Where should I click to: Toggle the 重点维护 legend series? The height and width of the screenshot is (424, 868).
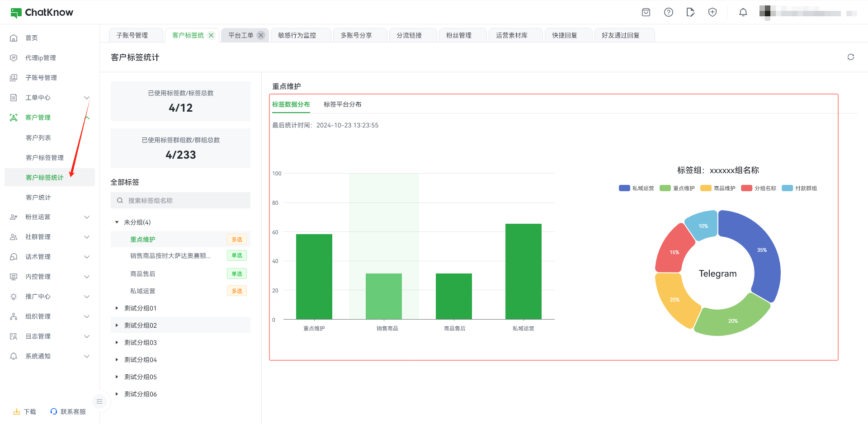(677, 188)
